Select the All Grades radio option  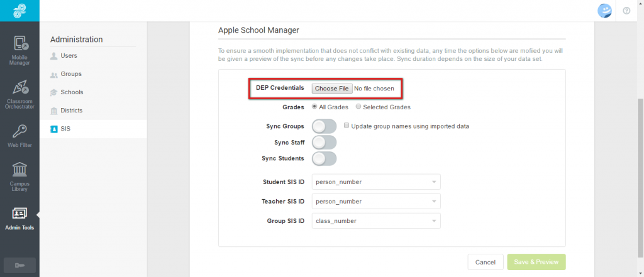(314, 107)
